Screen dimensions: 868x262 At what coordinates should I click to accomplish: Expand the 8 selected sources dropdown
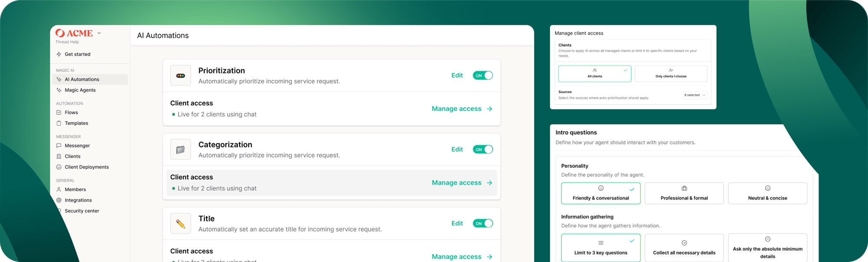click(x=694, y=95)
